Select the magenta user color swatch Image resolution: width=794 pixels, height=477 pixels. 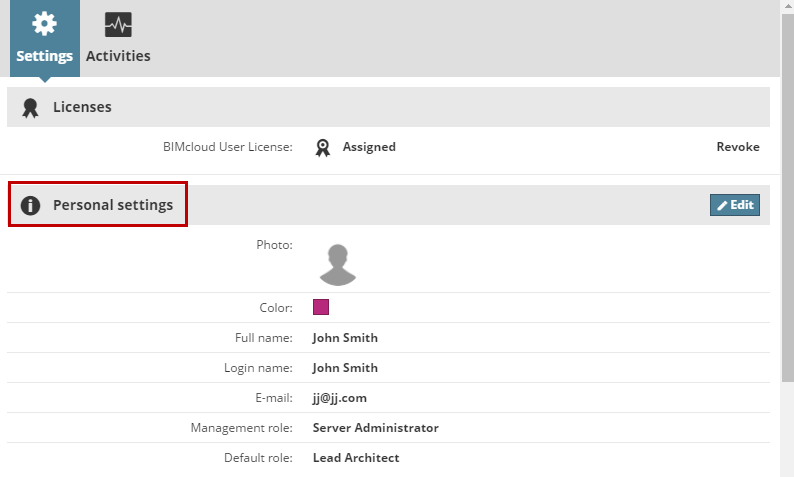tap(321, 307)
